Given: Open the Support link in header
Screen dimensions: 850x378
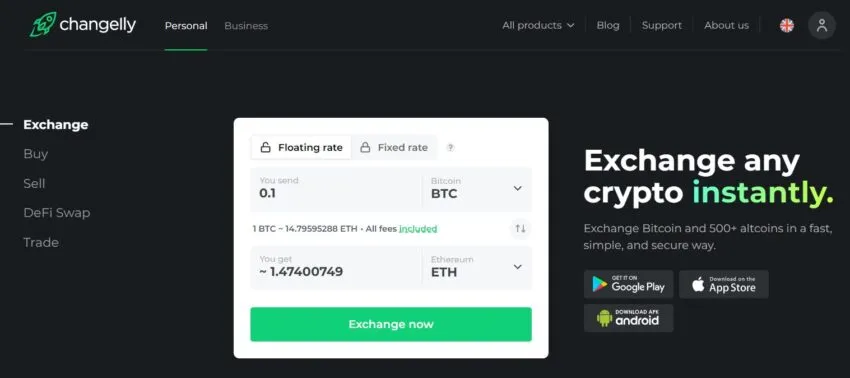Looking at the screenshot, I should coord(661,25).
